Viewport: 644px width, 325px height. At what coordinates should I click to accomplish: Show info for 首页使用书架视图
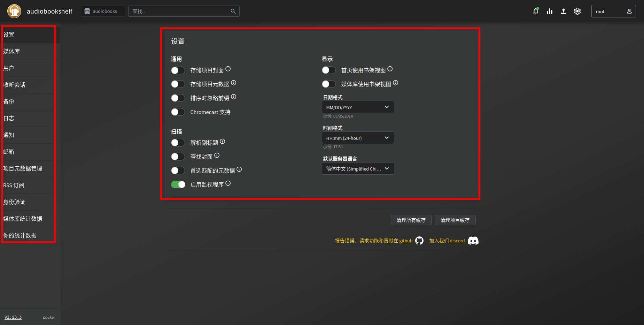[x=390, y=69]
